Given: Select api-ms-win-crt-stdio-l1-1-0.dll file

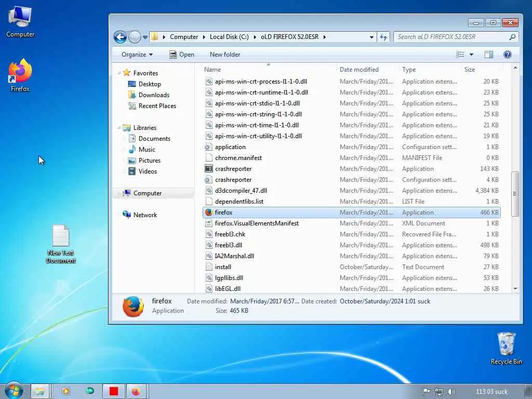Looking at the screenshot, I should (257, 103).
